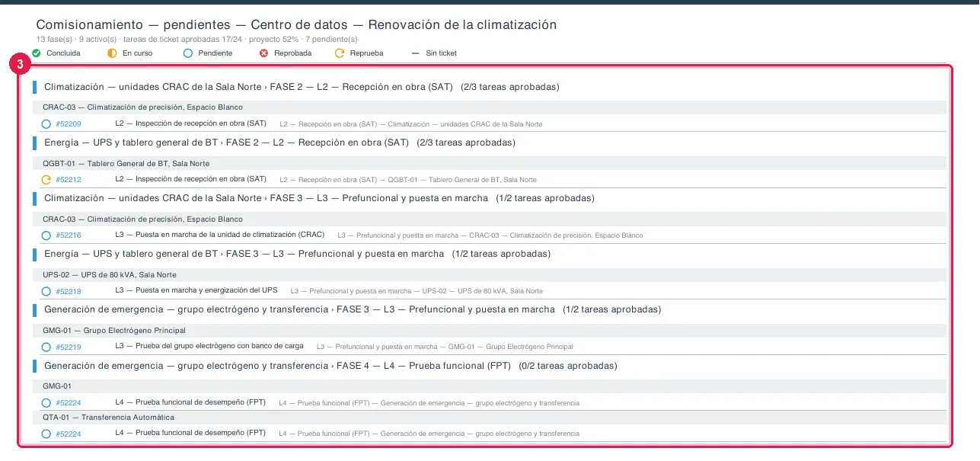Viewport: 980px width, 461px height.
Task: Click the red Reprobada legend icon
Action: pyautogui.click(x=263, y=53)
